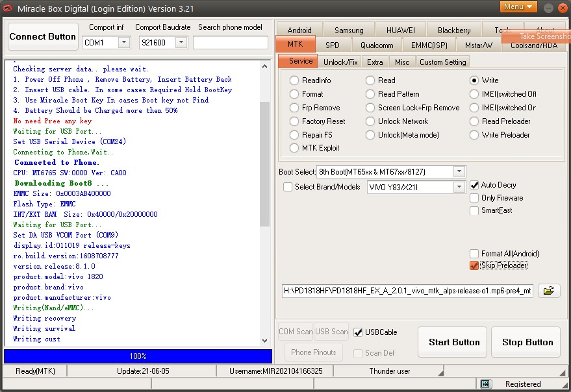This screenshot has height=392, width=571.
Task: Click the Search phone model field
Action: [x=231, y=43]
